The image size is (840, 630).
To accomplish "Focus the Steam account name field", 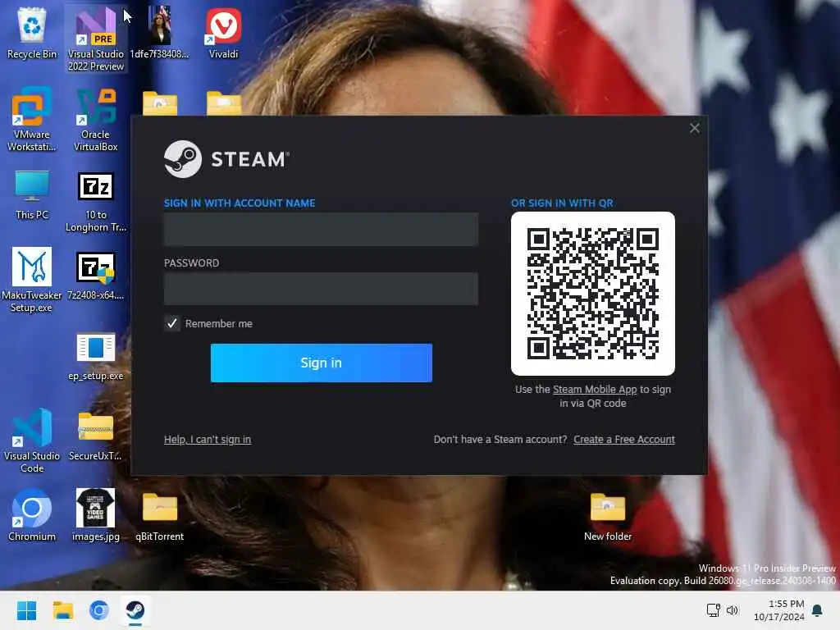I will 321,230.
